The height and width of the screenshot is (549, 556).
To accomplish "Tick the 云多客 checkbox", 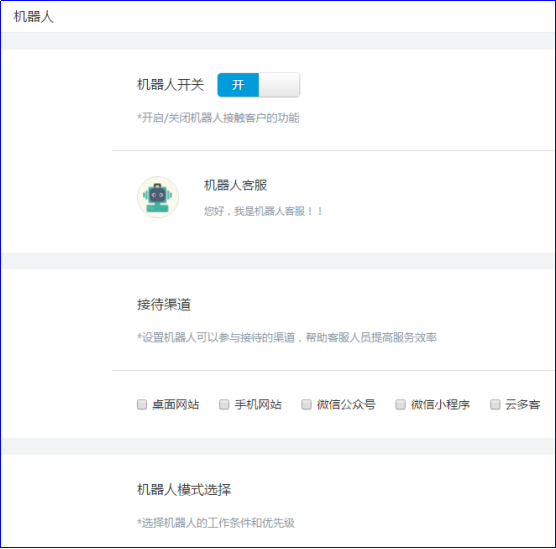I will click(495, 404).
